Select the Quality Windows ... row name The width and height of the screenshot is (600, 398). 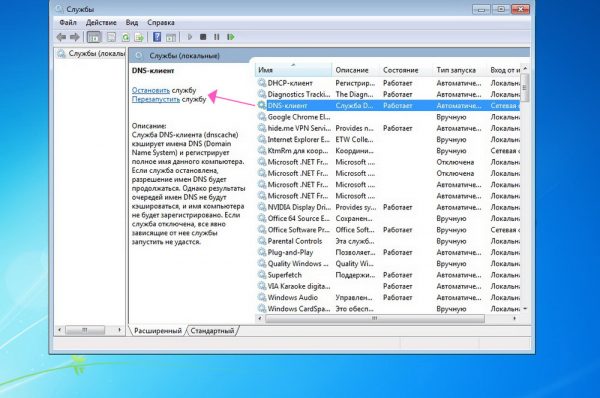298,264
